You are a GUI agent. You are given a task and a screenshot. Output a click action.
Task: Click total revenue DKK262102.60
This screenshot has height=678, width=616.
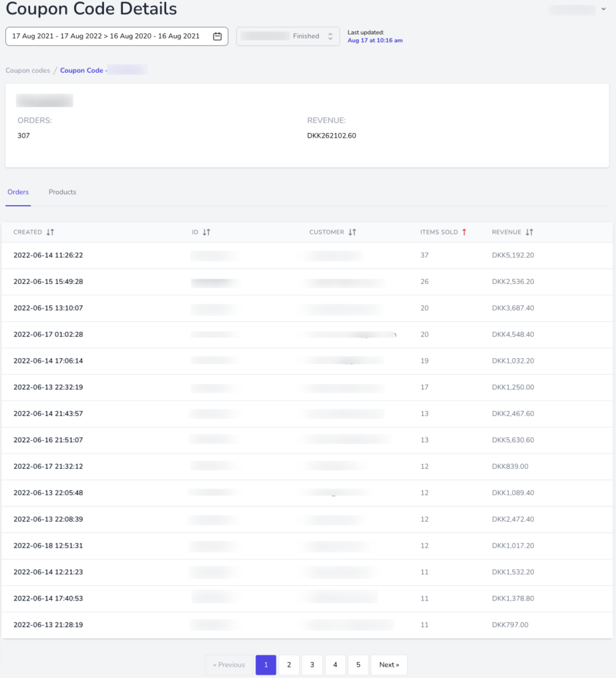pyautogui.click(x=331, y=136)
